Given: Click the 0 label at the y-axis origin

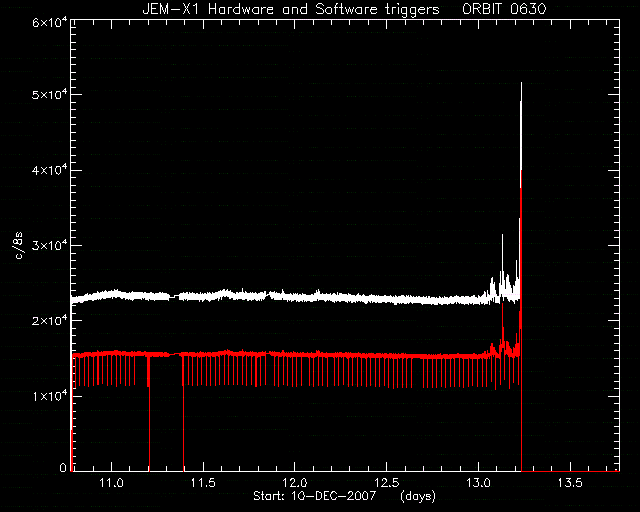Looking at the screenshot, I should tap(62, 467).
